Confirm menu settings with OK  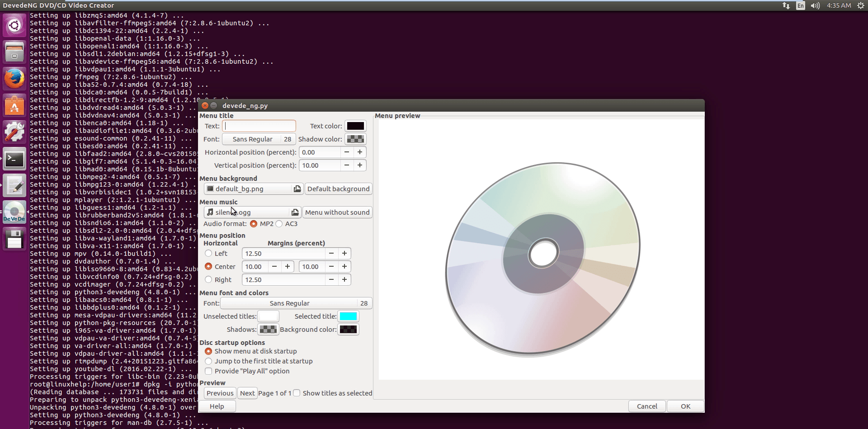point(686,406)
